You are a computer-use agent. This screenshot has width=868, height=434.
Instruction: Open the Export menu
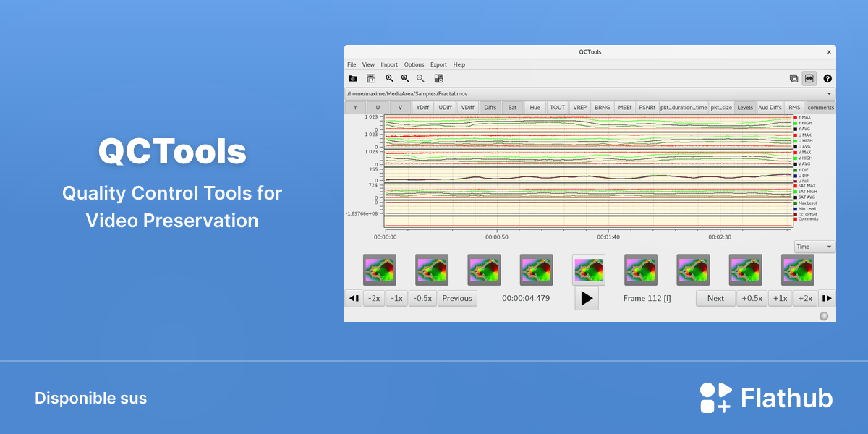click(x=438, y=64)
